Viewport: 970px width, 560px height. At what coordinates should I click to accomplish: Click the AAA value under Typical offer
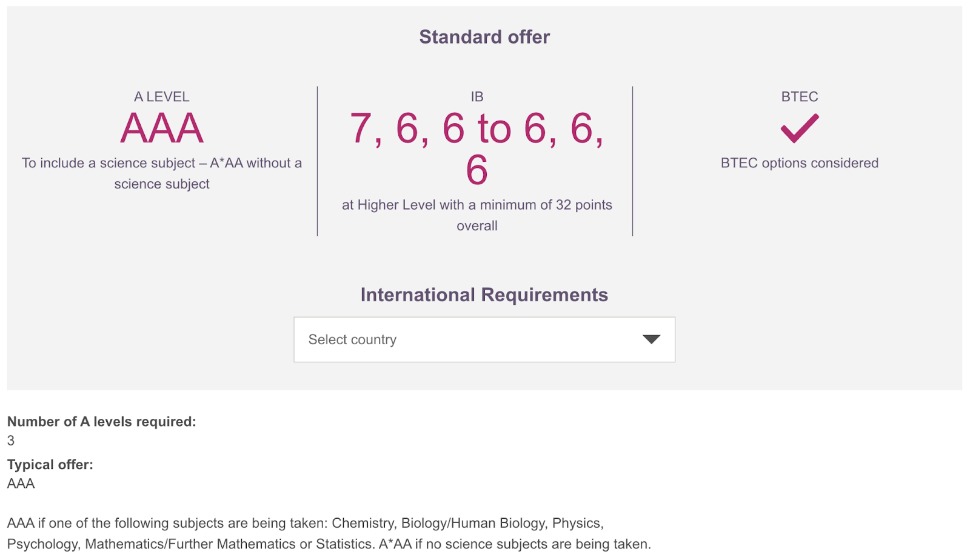[x=21, y=484]
